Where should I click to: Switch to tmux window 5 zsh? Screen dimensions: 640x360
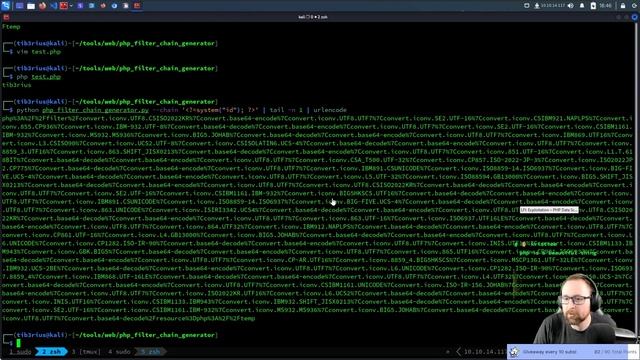click(150, 351)
